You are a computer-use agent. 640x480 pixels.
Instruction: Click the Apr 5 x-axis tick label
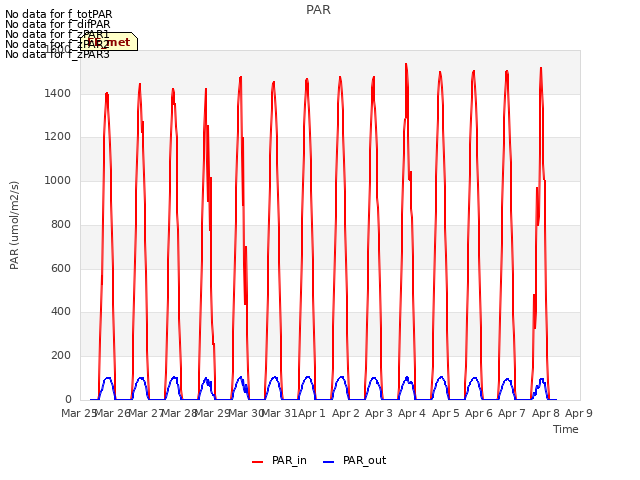[x=446, y=413]
